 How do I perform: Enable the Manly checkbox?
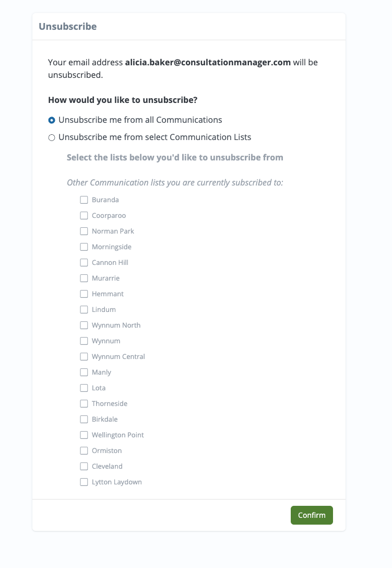[x=84, y=372]
